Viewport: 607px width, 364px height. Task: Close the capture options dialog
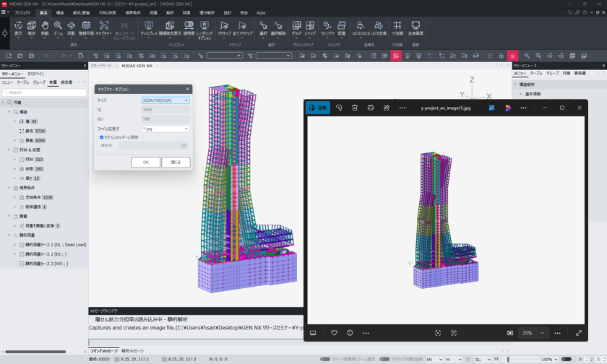[188, 89]
